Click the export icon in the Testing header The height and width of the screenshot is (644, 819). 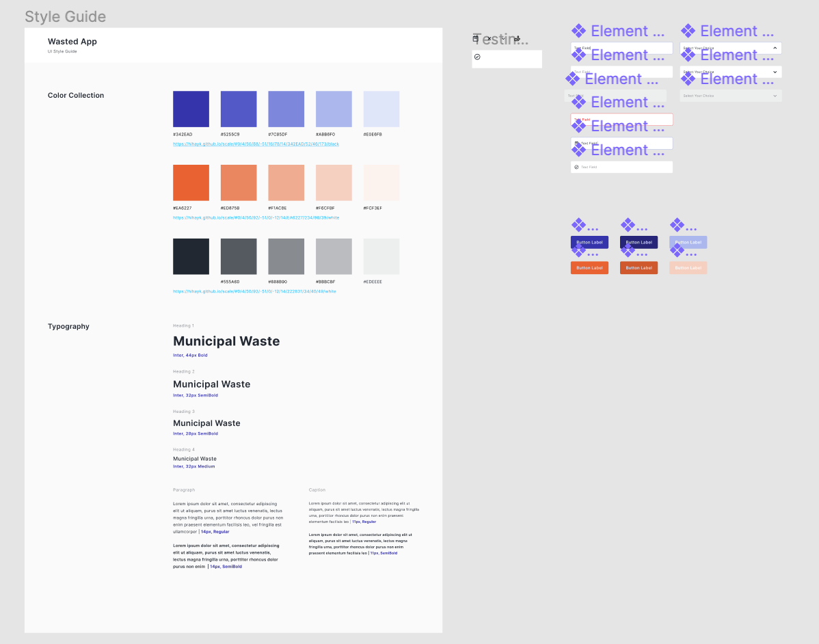(x=518, y=38)
